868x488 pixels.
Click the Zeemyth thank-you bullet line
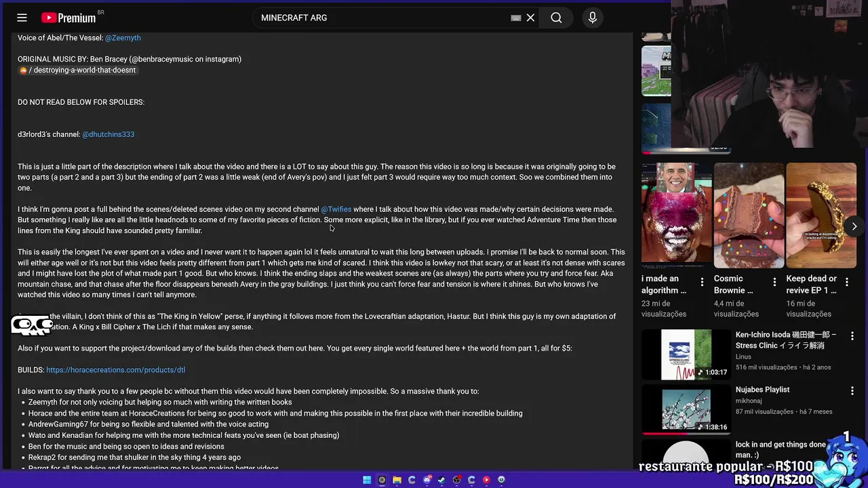pos(160,403)
